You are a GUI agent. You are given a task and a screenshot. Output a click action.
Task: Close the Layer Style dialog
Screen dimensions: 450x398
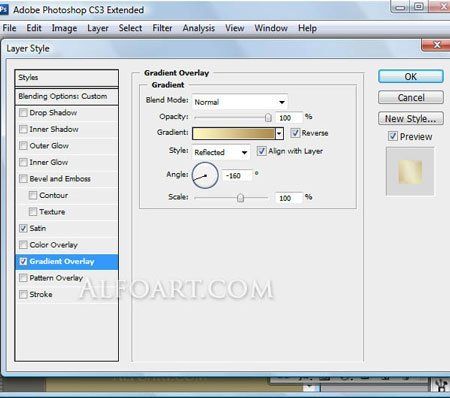[436, 45]
